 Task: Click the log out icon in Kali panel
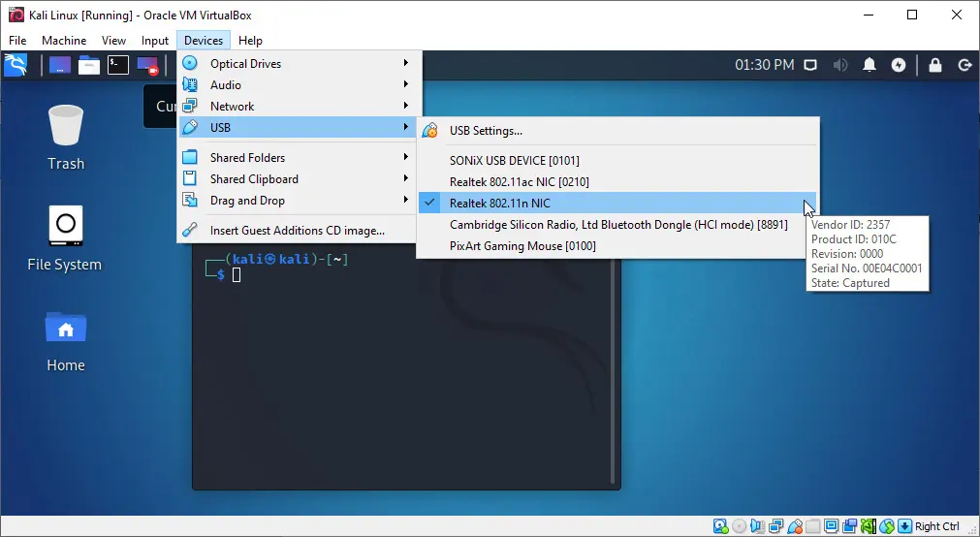pyautogui.click(x=965, y=65)
